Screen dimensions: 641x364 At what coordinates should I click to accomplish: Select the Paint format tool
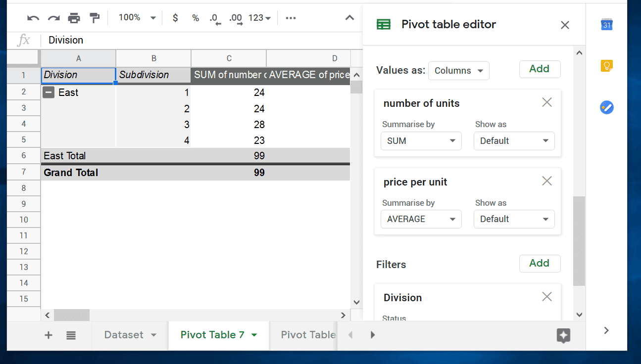coord(94,18)
